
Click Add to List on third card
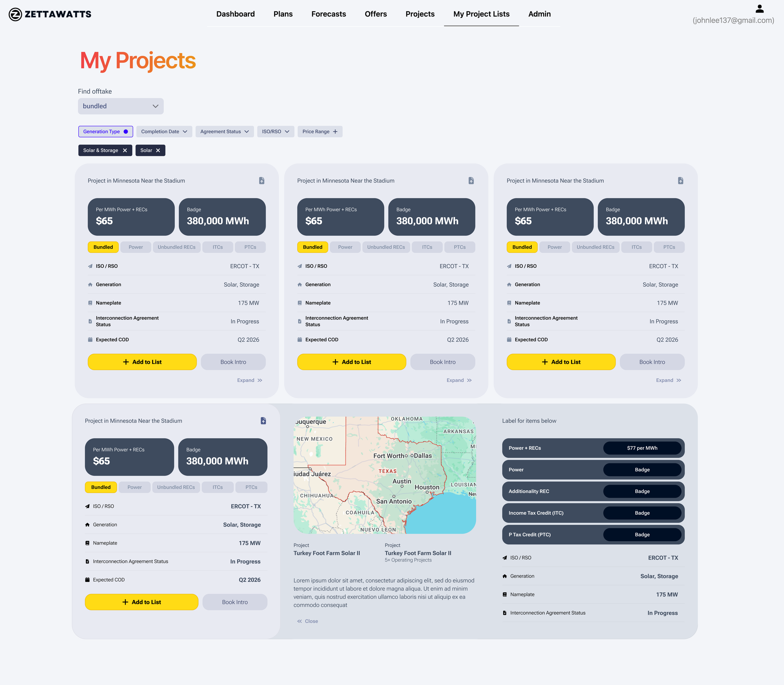(561, 362)
